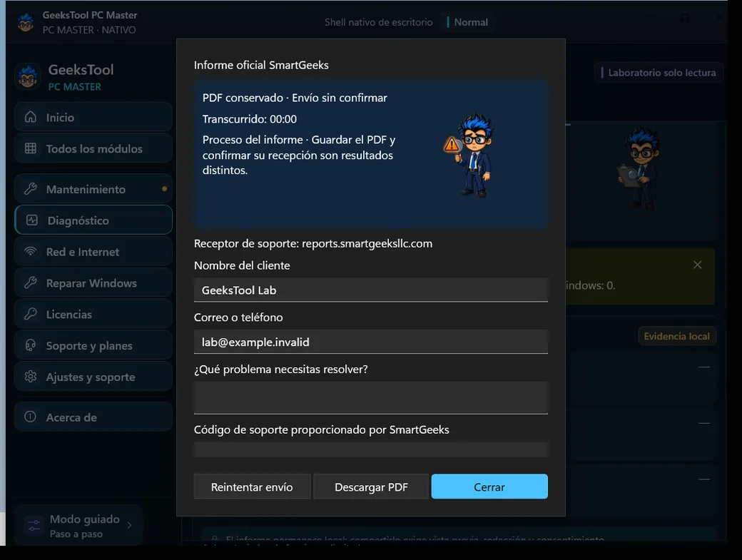Go to Mantenimiento
742x560 pixels.
click(93, 189)
